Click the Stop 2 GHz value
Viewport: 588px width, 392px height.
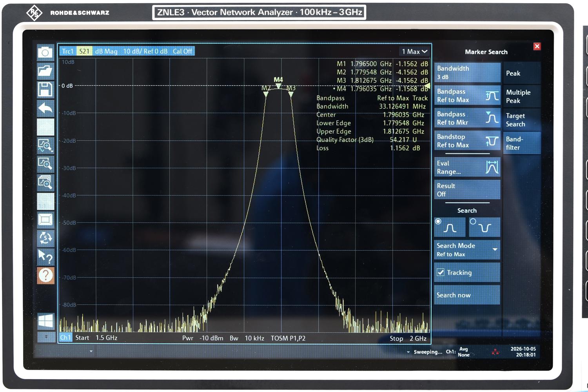408,338
